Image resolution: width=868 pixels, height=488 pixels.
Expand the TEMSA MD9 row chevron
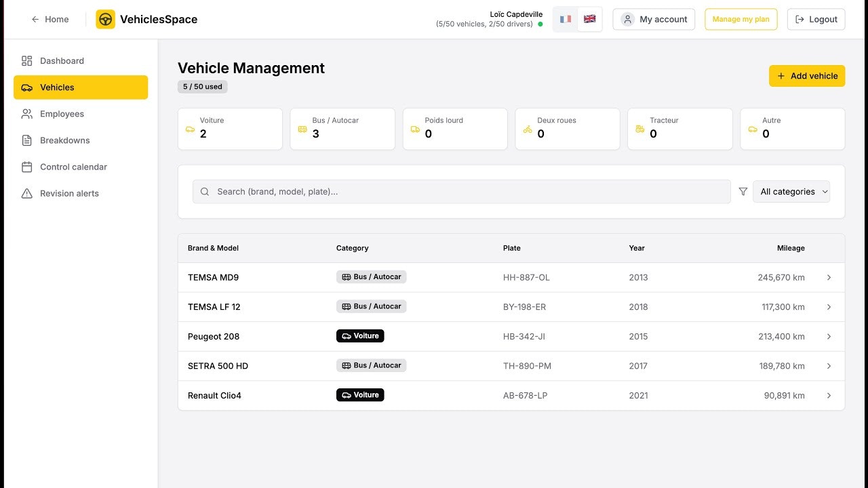tap(829, 277)
